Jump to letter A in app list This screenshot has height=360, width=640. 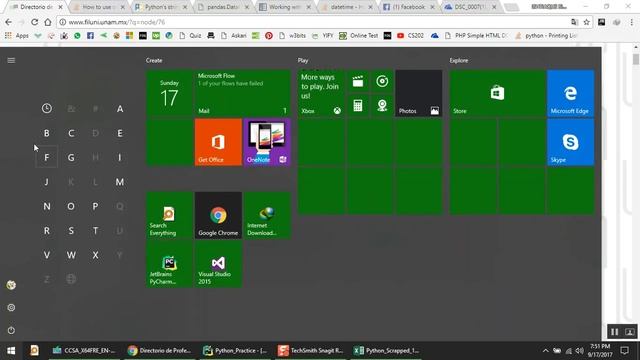[x=120, y=109]
